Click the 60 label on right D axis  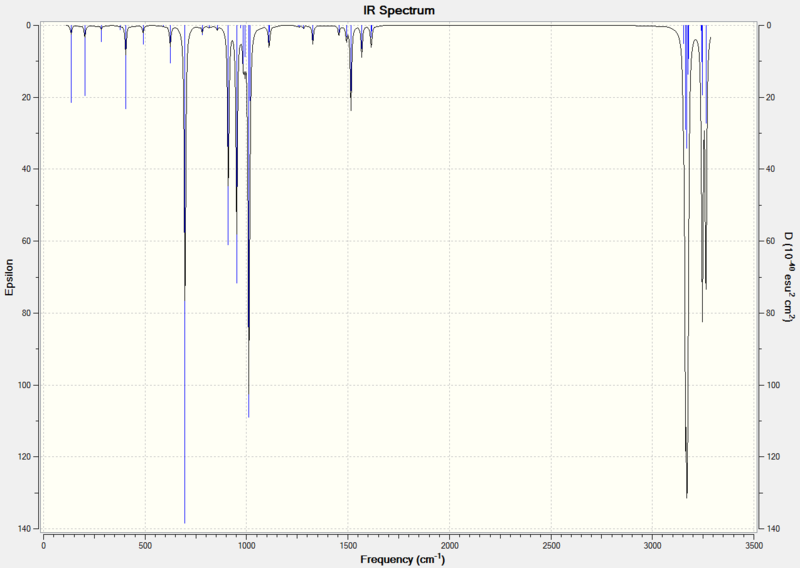point(771,241)
